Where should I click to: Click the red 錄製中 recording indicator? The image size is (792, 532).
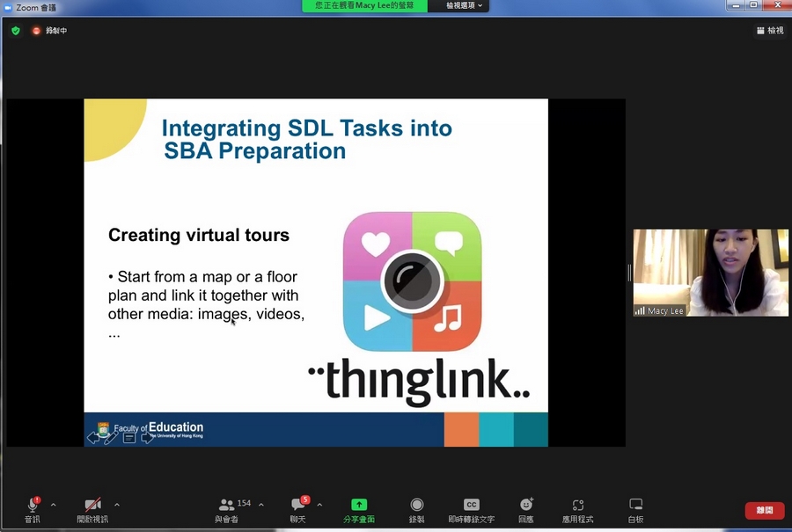point(49,31)
